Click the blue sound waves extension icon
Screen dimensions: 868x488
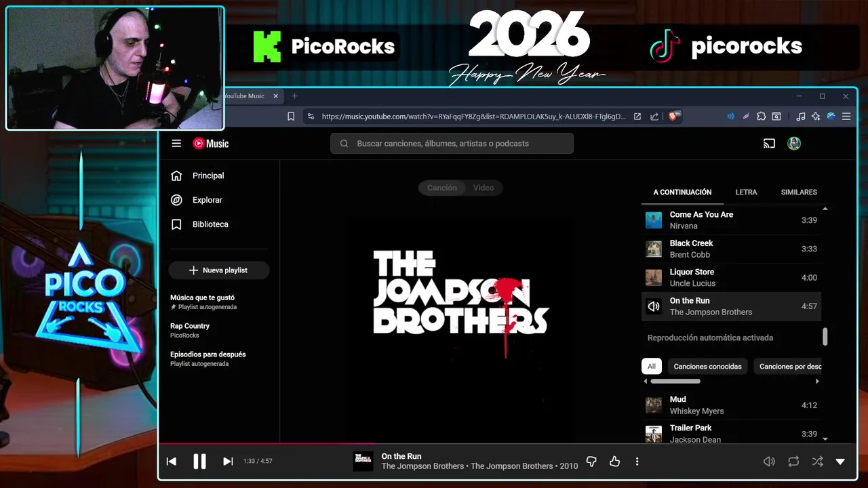click(x=730, y=117)
